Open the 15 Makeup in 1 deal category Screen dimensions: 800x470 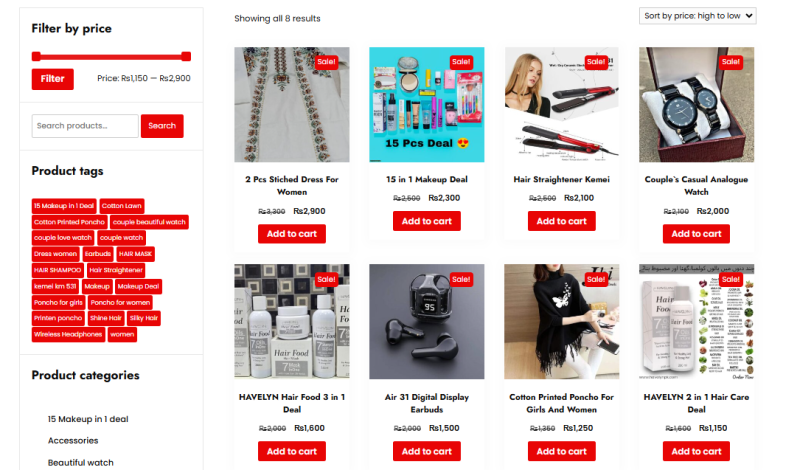tap(88, 419)
